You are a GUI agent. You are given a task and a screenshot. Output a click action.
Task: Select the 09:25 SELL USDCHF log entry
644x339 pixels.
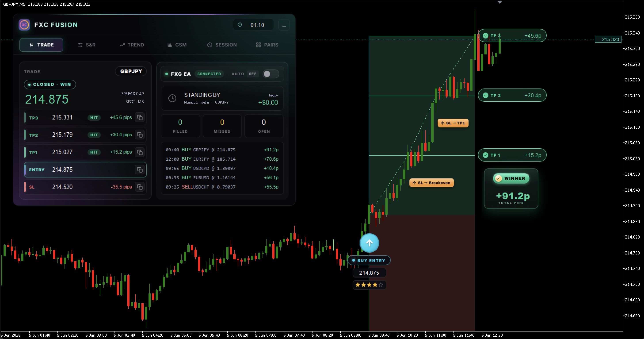click(222, 187)
